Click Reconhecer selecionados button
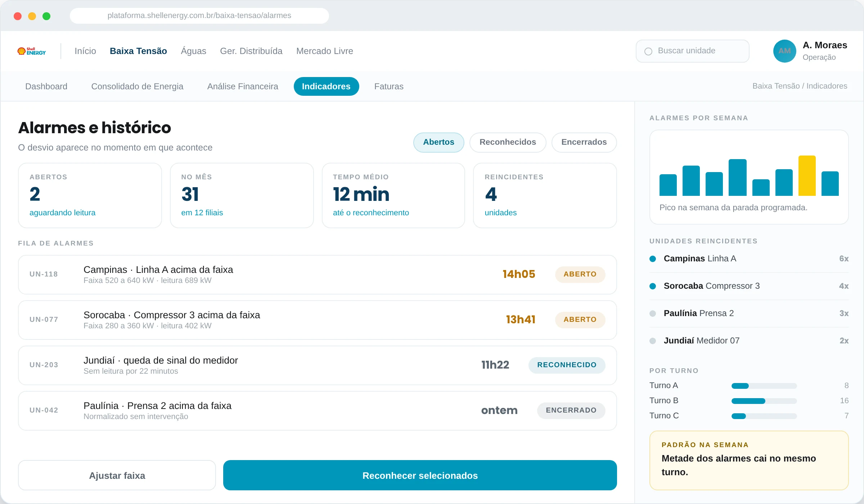Screen dimensions: 864x504 (420, 475)
